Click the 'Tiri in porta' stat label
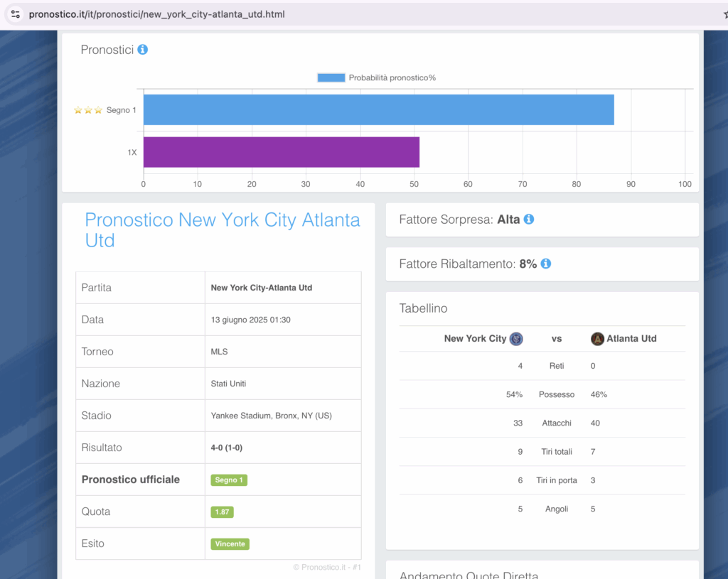Viewport: 728px width, 579px height. (x=557, y=481)
